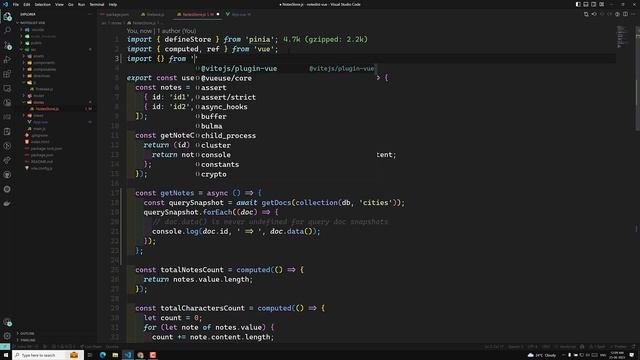Open the Run menu

point(81,4)
